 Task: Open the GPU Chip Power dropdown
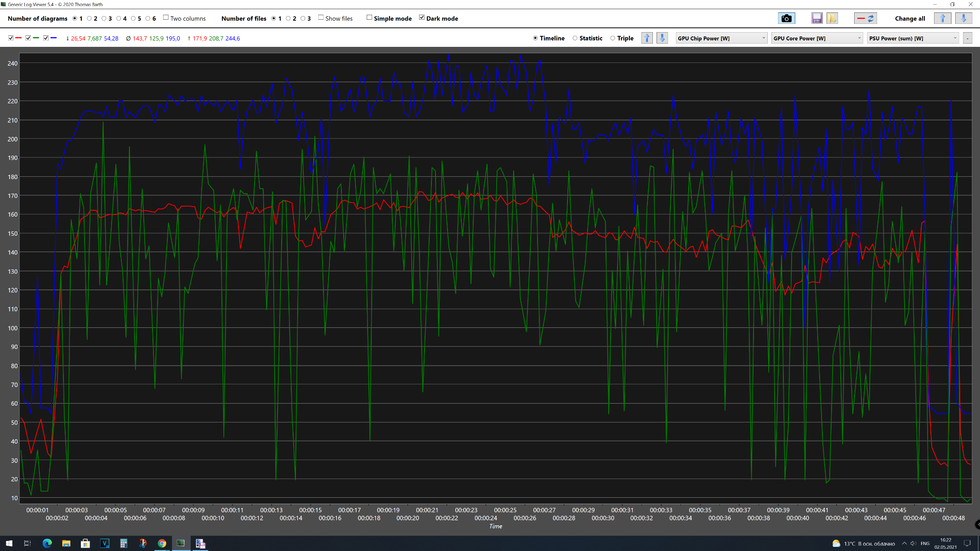(721, 38)
